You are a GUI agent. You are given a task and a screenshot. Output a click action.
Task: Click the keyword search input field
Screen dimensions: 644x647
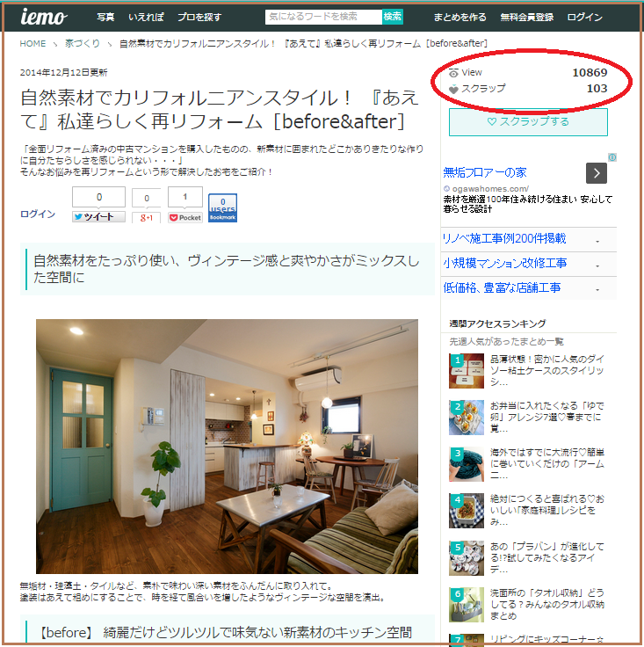click(323, 17)
